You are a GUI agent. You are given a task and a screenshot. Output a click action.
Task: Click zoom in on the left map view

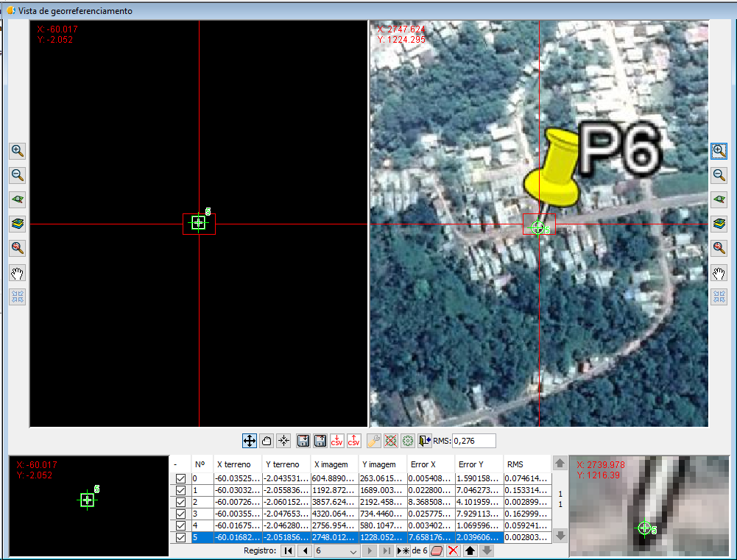pyautogui.click(x=18, y=151)
